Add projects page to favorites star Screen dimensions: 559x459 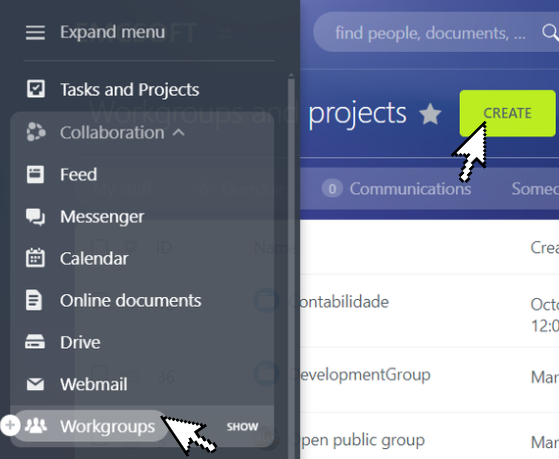click(430, 114)
